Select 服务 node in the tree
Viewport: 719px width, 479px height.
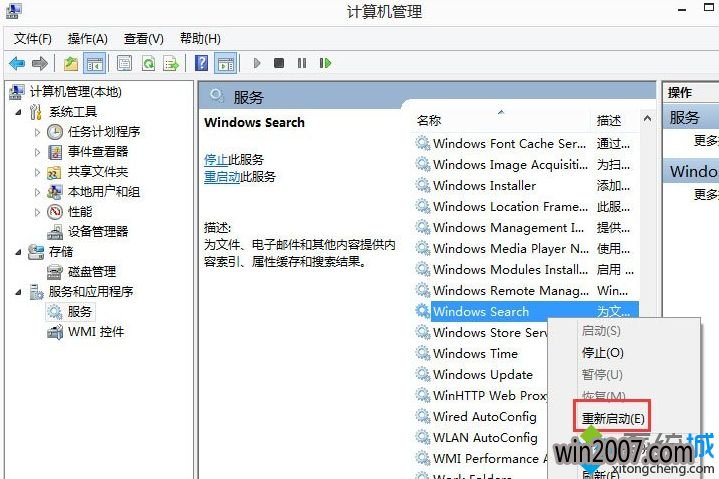80,312
